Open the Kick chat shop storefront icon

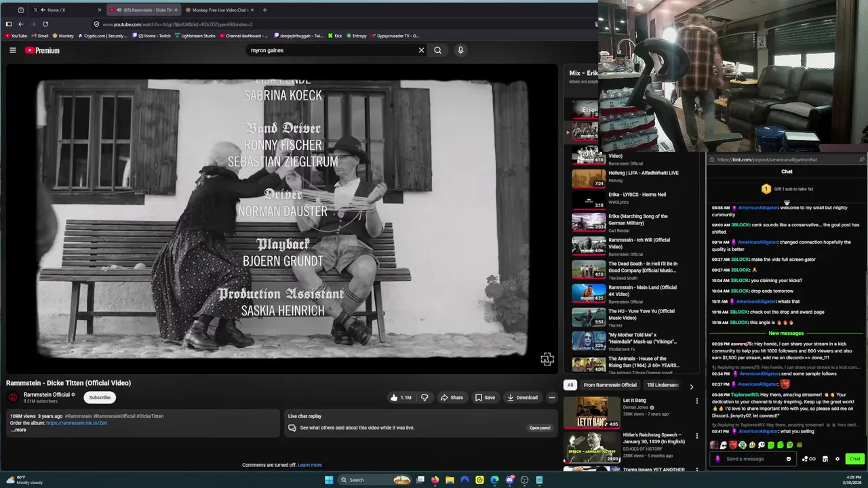(x=825, y=459)
